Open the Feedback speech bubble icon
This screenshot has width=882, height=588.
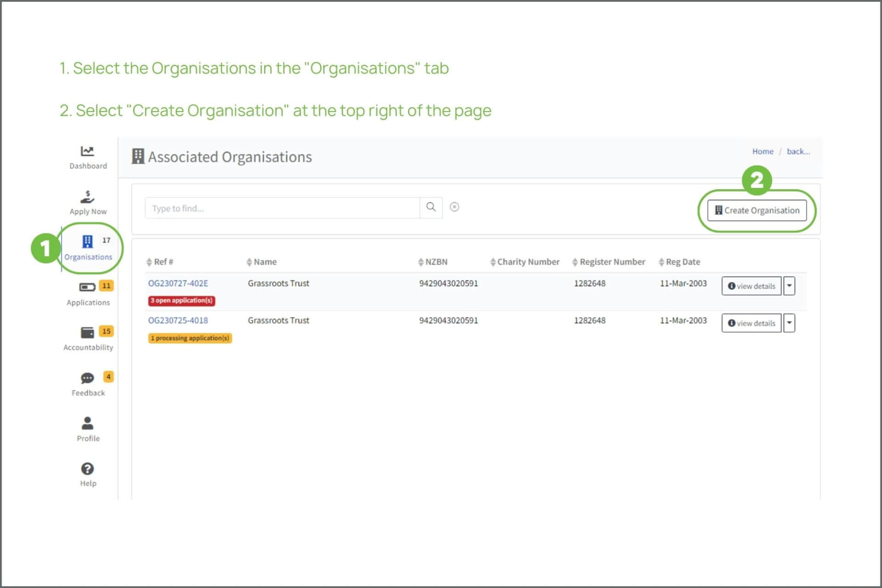click(x=87, y=378)
